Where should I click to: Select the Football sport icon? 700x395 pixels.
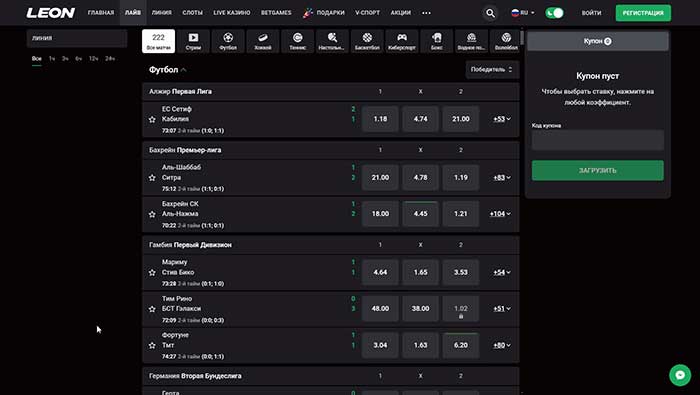coord(228,41)
